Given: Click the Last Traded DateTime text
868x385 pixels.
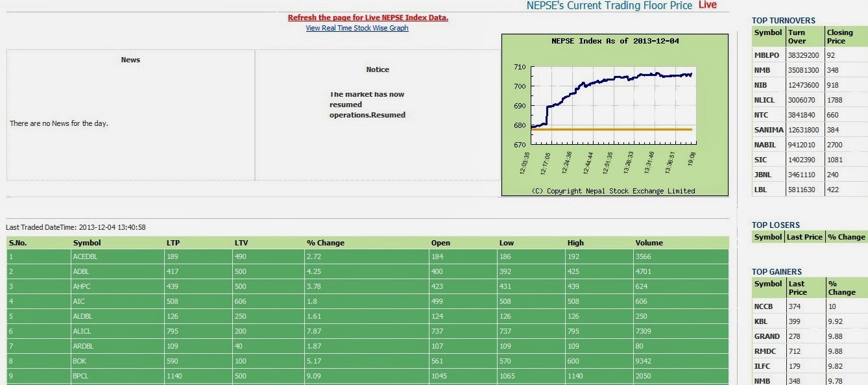Looking at the screenshot, I should coord(76,227).
